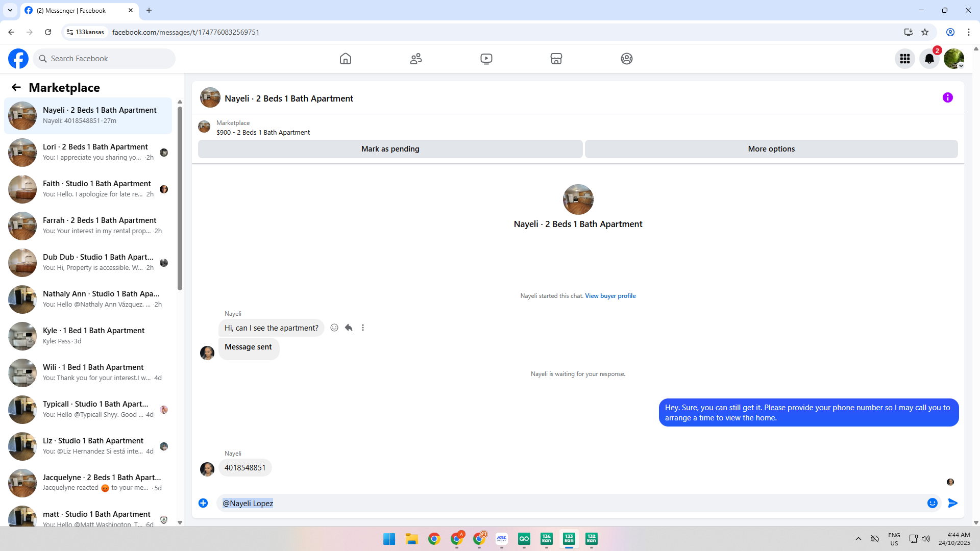Open the tab search dropdown arrow

(10, 10)
